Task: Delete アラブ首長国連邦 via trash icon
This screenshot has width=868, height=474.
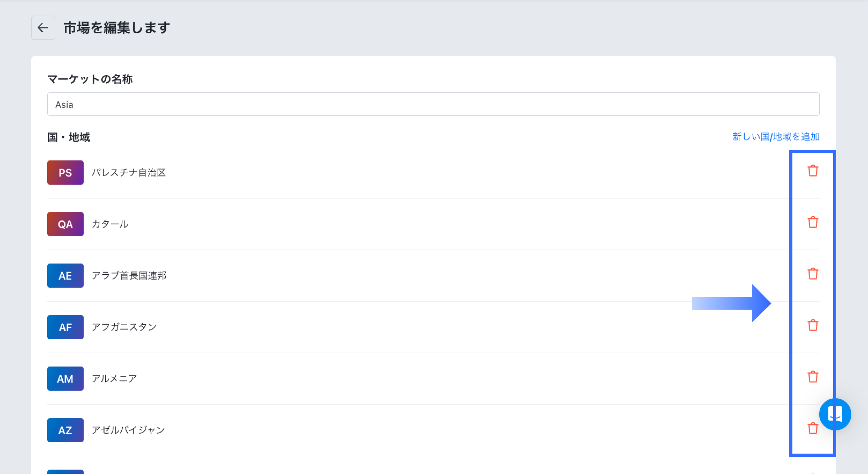Action: (813, 274)
